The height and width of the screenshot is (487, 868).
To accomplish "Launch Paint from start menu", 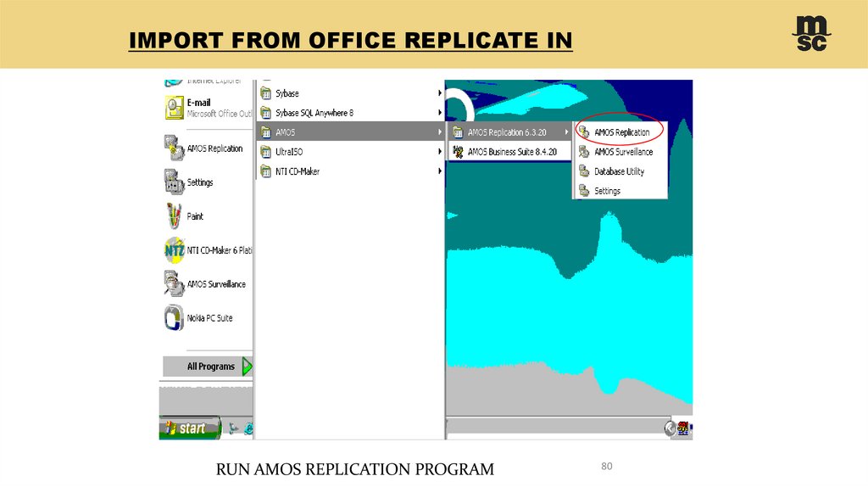I will (x=174, y=216).
